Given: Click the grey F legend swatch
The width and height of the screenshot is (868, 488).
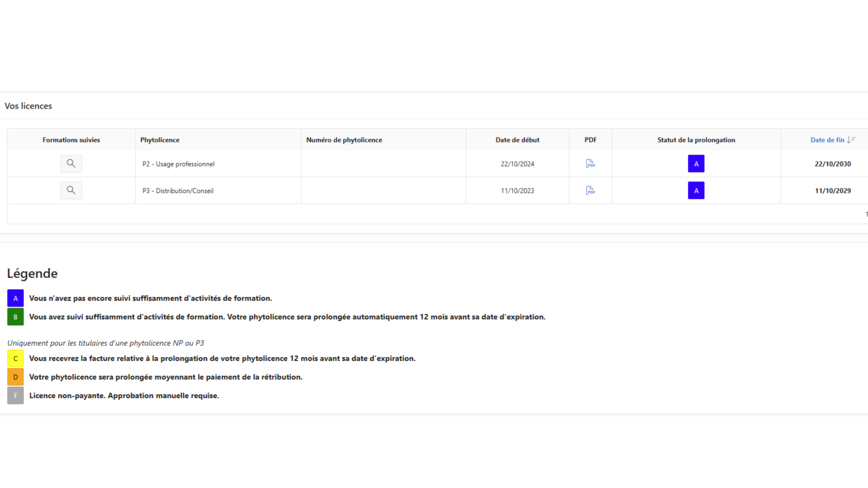Looking at the screenshot, I should (x=15, y=396).
